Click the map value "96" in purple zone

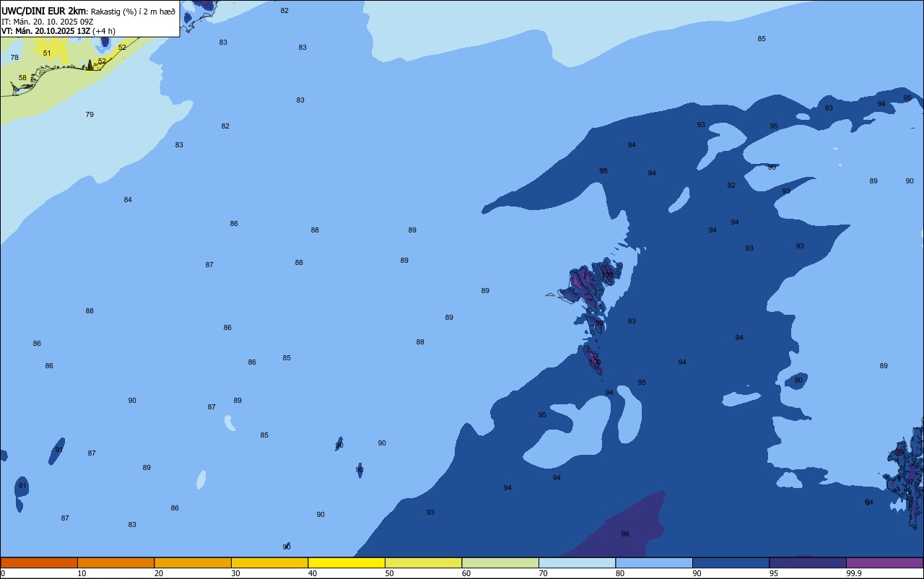[x=625, y=534]
